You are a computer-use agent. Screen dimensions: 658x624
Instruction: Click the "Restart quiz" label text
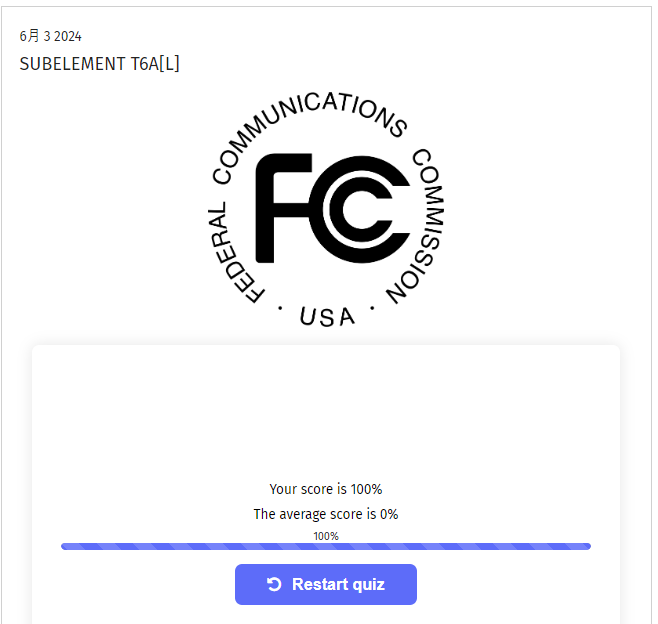click(338, 584)
